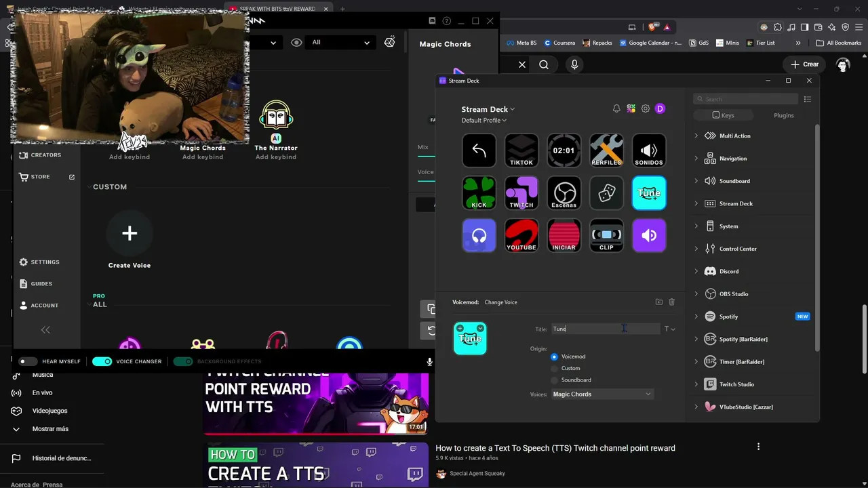This screenshot has width=868, height=488.
Task: Select the 02:01 timer key
Action: click(564, 150)
